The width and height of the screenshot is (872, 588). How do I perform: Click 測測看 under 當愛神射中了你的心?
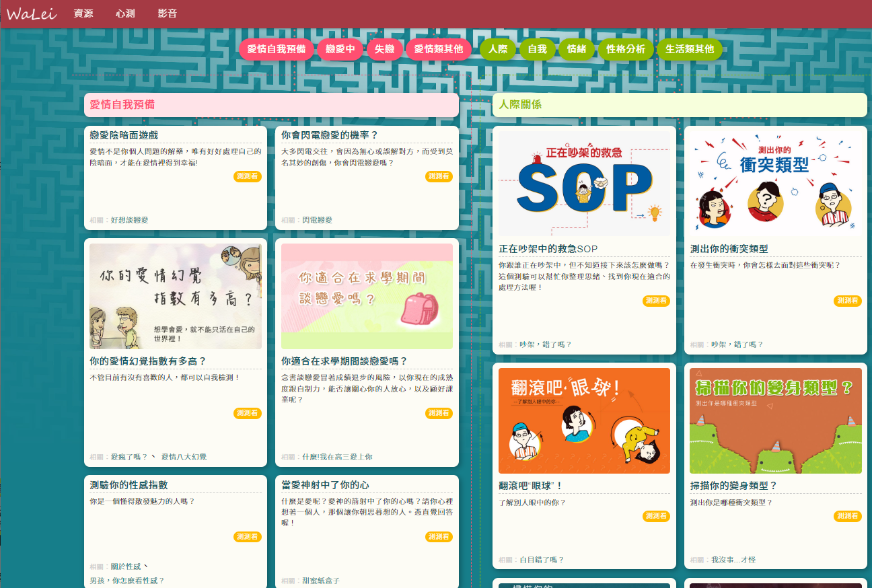click(x=439, y=537)
